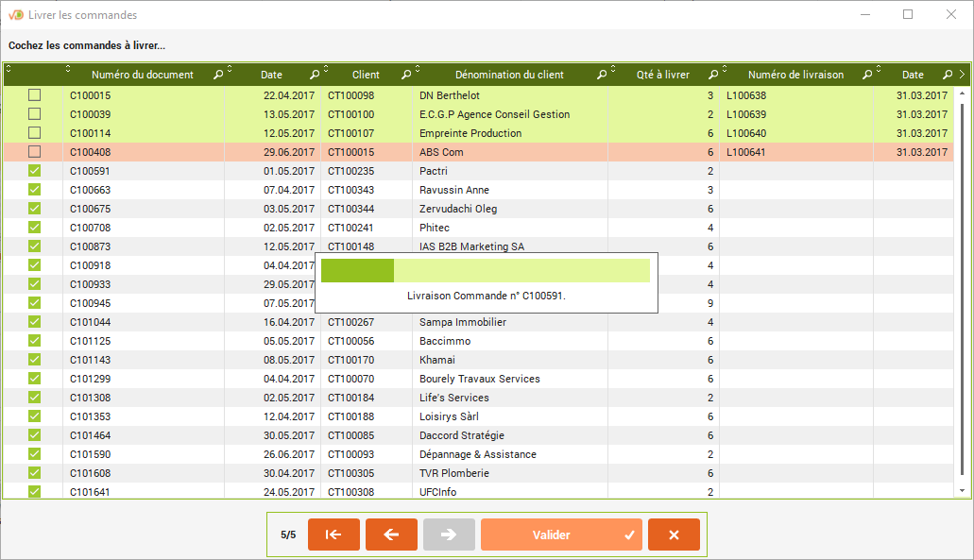Cancel with the orange X button
Screen dimensions: 974x560
tap(674, 535)
